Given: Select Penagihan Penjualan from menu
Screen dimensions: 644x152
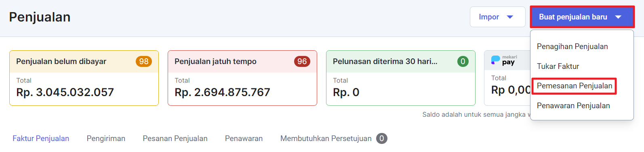Looking at the screenshot, I should [572, 47].
